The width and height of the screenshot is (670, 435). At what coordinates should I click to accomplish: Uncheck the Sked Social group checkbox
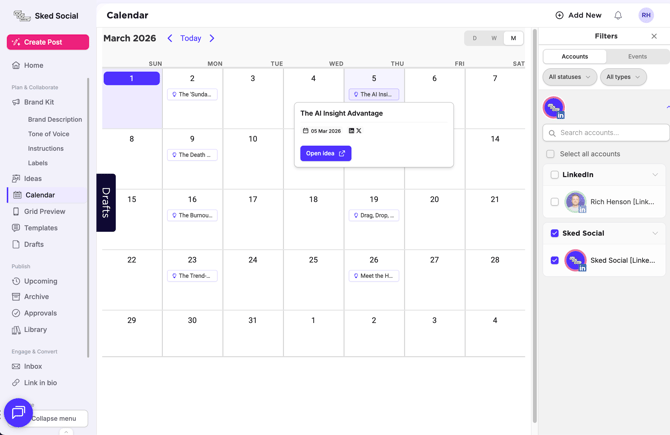[x=555, y=233]
